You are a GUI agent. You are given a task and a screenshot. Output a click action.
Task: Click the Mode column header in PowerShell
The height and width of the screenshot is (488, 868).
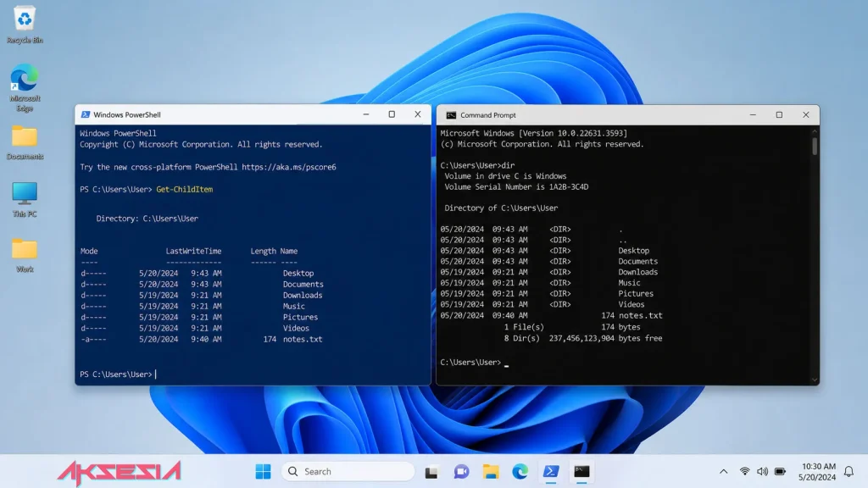tap(88, 251)
